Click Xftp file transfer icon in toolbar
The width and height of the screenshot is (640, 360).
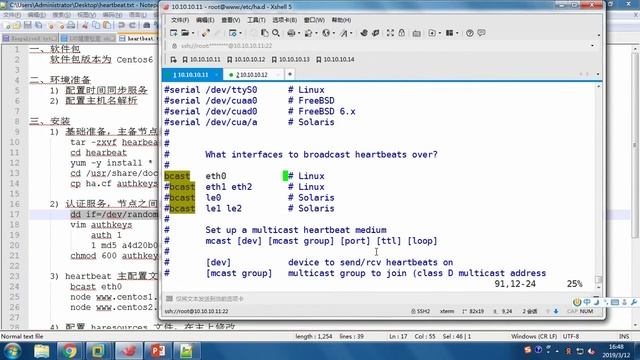pos(364,33)
